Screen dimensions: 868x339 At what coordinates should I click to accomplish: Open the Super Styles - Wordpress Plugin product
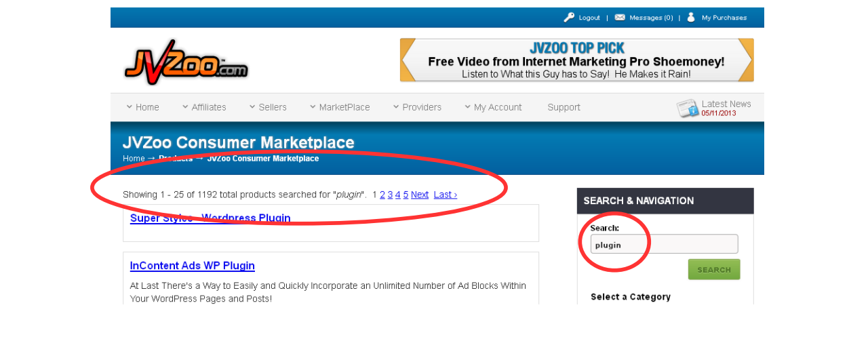210,218
